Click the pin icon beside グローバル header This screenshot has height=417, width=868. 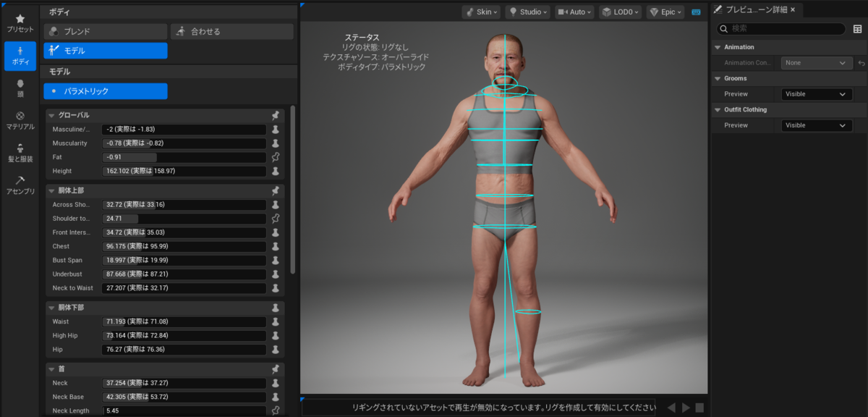[275, 115]
